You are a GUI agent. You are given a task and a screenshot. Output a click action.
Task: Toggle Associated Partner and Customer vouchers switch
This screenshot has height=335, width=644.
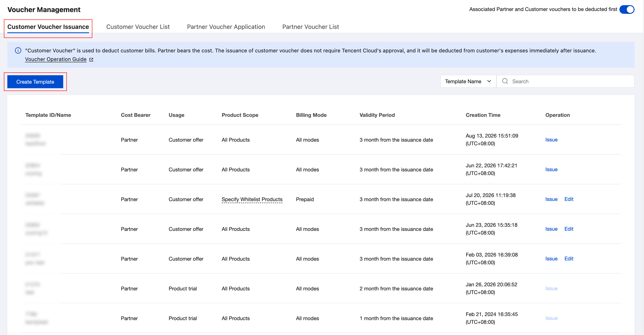[627, 9]
